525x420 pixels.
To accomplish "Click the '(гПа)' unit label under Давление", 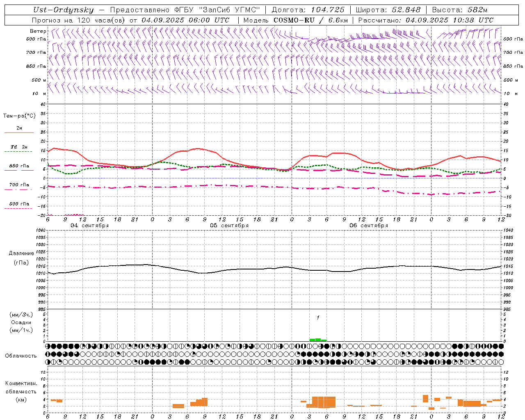I will [21, 263].
